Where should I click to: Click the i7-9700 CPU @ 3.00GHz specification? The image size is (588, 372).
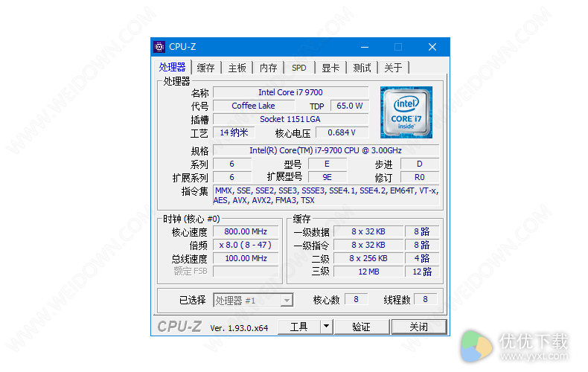pyautogui.click(x=326, y=150)
